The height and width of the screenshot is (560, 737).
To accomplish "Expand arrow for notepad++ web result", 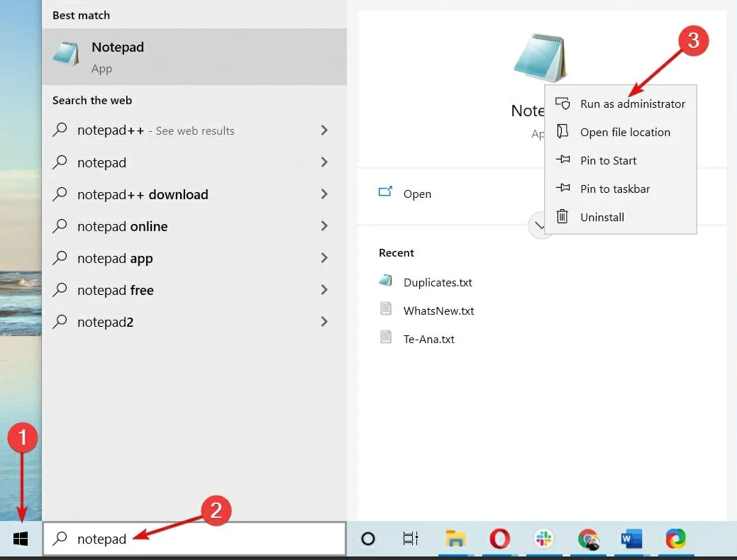I will click(x=324, y=130).
